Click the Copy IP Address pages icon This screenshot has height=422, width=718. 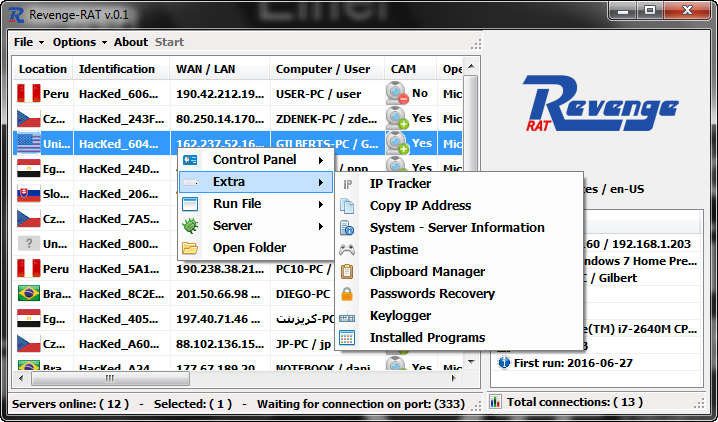click(347, 206)
